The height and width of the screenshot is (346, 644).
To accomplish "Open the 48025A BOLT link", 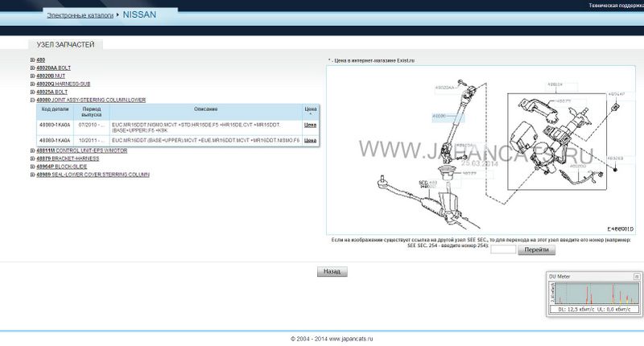I will (52, 92).
